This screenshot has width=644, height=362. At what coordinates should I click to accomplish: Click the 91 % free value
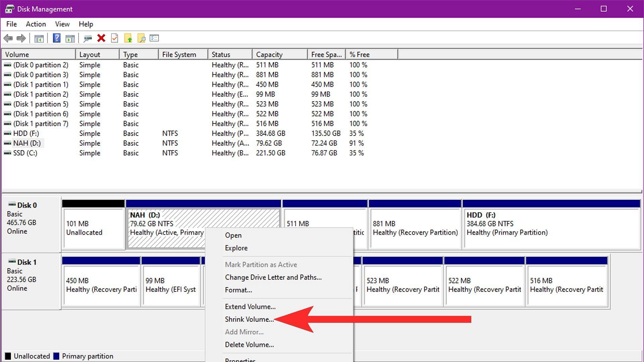(357, 143)
